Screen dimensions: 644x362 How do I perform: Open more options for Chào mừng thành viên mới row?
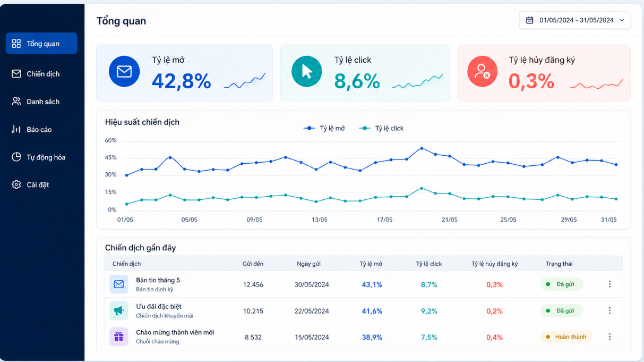tap(609, 336)
